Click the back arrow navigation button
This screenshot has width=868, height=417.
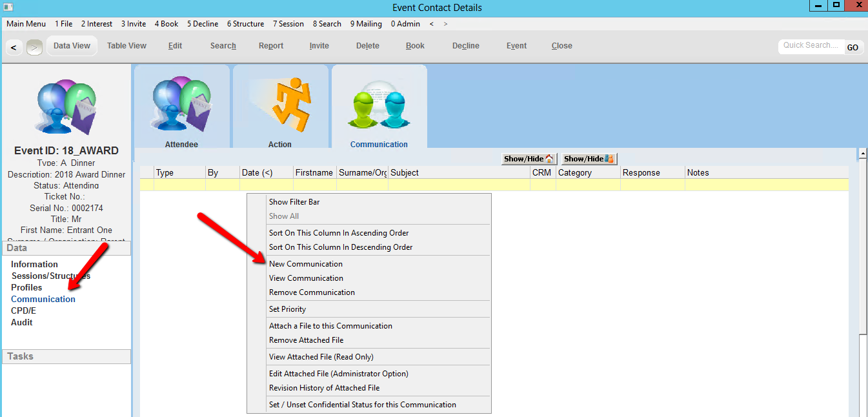point(14,47)
